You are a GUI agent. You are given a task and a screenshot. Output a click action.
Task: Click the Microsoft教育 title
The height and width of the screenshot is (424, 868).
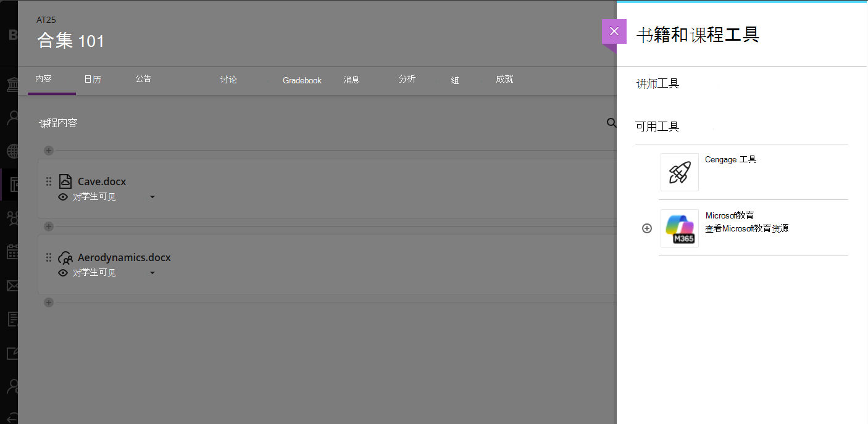pyautogui.click(x=730, y=215)
